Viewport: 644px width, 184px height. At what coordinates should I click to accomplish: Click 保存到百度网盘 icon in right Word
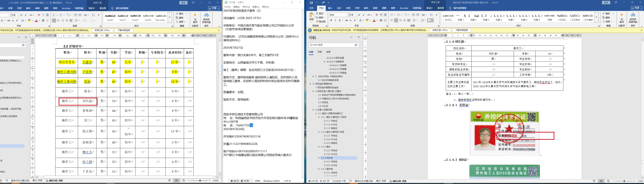633,18
